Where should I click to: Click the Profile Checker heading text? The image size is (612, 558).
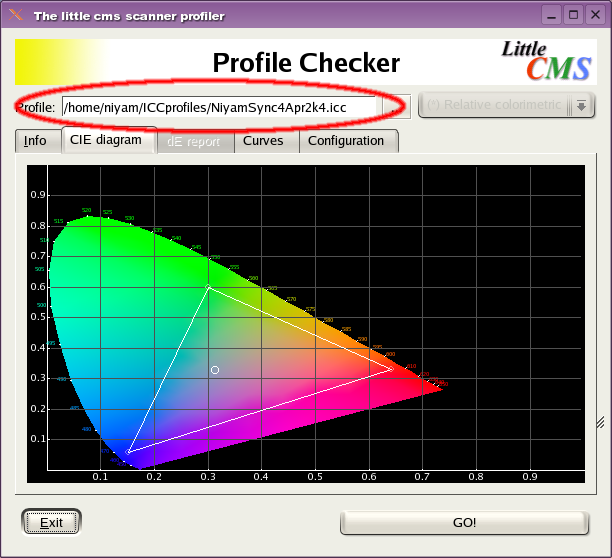tap(306, 63)
